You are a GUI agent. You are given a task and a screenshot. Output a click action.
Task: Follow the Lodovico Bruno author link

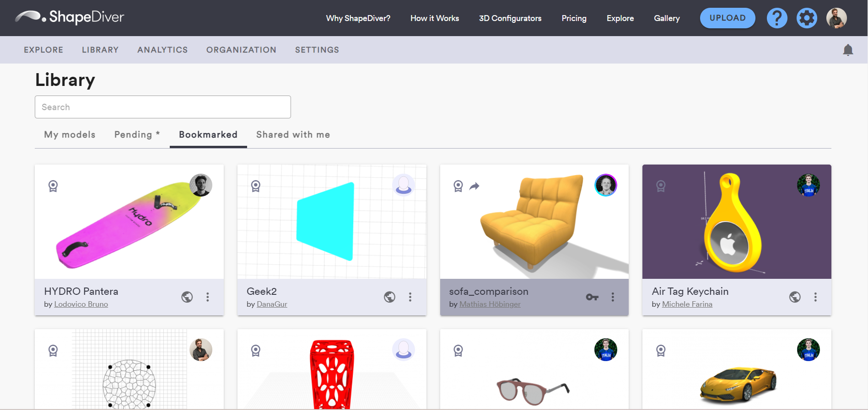(x=81, y=304)
